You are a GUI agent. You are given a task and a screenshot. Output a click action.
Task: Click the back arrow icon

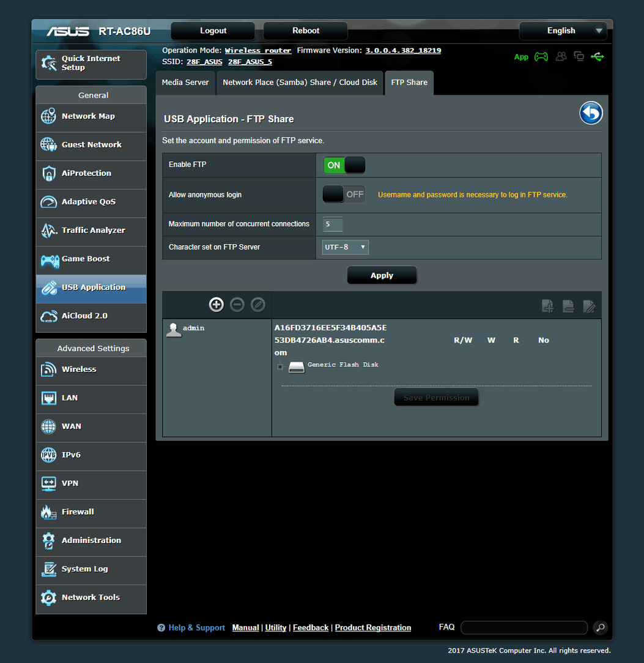tap(591, 113)
